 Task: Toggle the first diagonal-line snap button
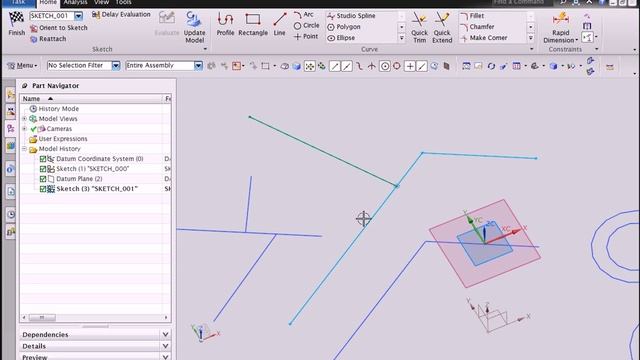[x=334, y=66]
